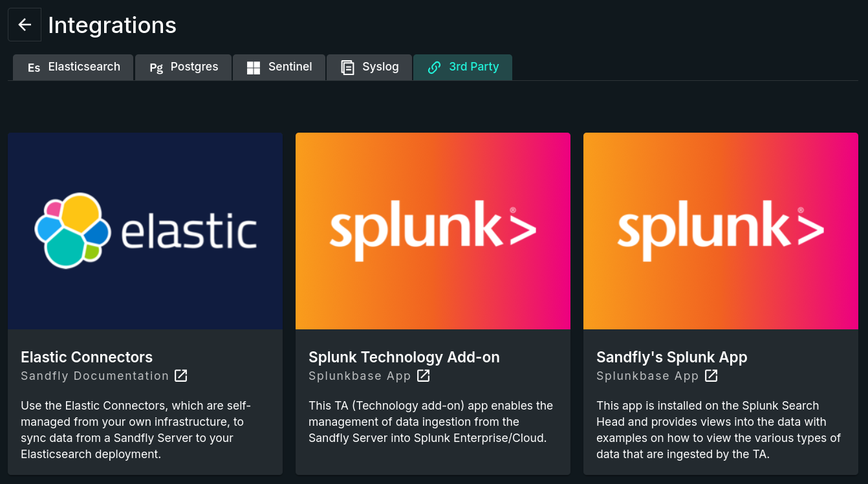This screenshot has width=868, height=484.
Task: Click the Integrations page heading
Action: point(112,25)
